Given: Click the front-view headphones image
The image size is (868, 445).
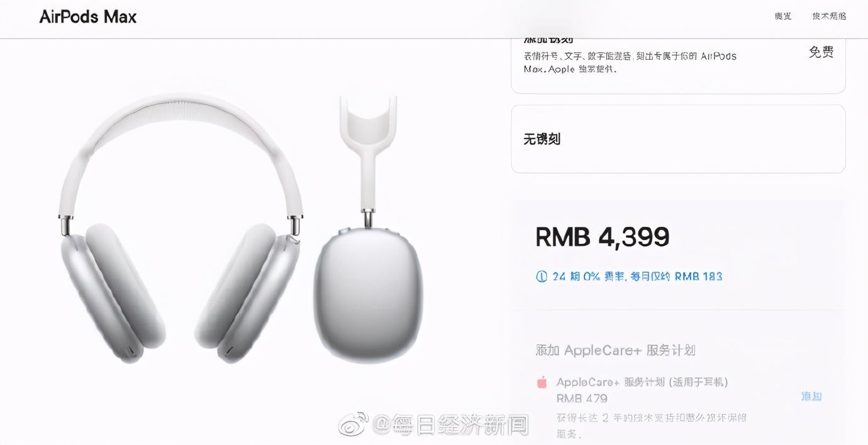Looking at the screenshot, I should tap(181, 229).
